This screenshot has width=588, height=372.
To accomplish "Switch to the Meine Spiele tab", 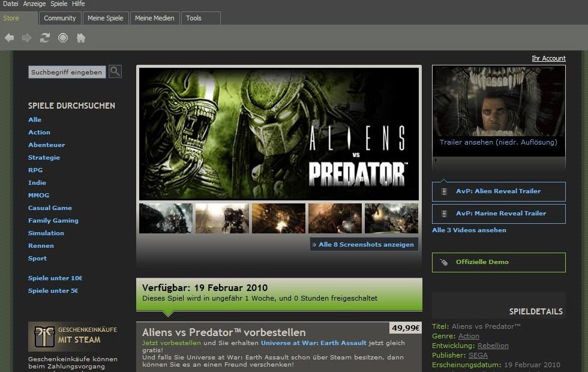I will coord(106,18).
